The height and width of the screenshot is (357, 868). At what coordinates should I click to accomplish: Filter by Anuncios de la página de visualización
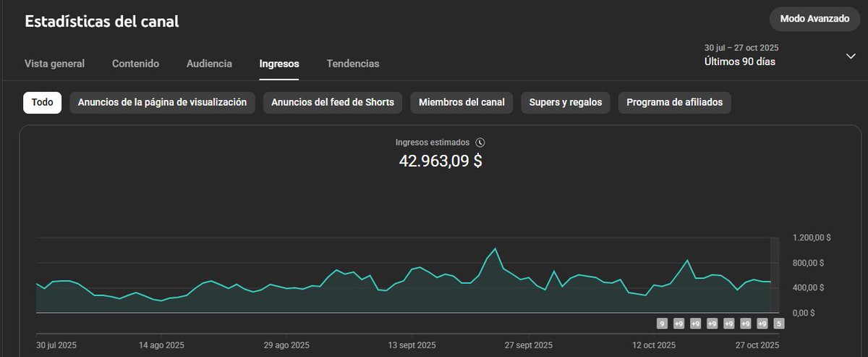coord(163,102)
